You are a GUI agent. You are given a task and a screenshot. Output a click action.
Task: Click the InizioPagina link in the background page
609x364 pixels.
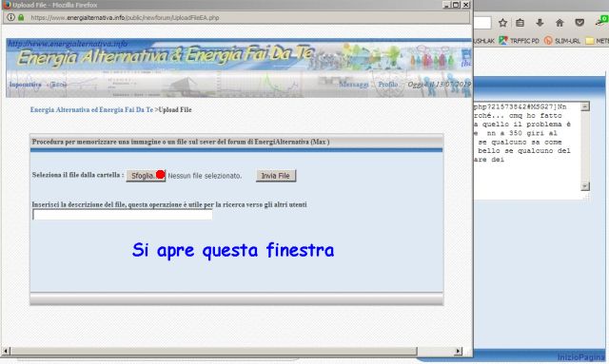tap(581, 357)
